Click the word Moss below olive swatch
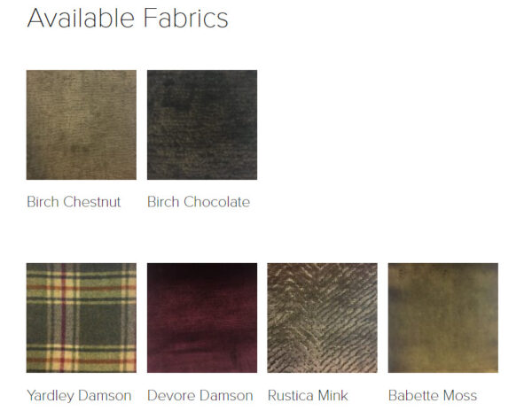532x411 pixels. 460,395
